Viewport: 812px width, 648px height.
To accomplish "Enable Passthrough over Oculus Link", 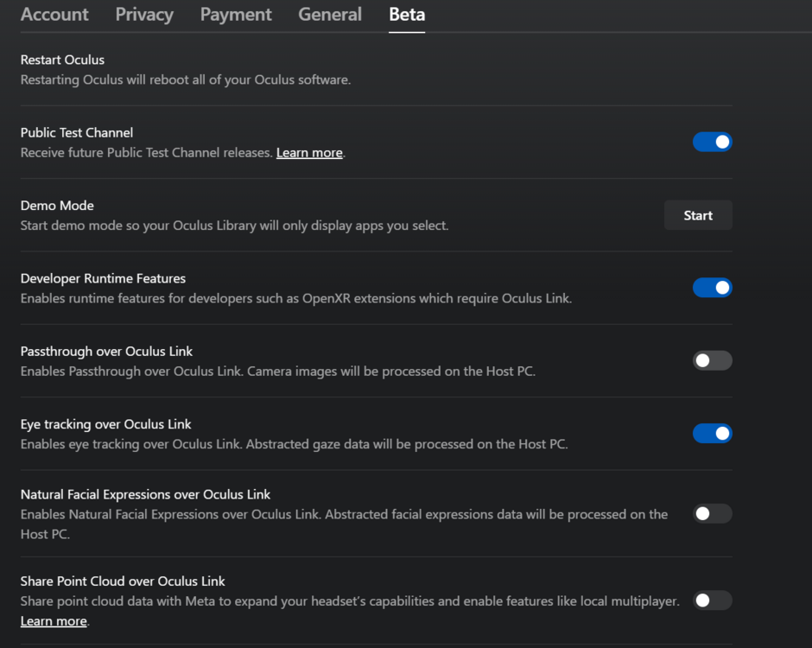I will (x=713, y=360).
